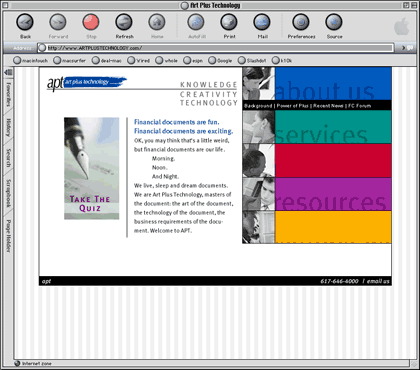Open the Scrapbook sidebar tab
This screenshot has height=370, width=420.
pyautogui.click(x=9, y=193)
